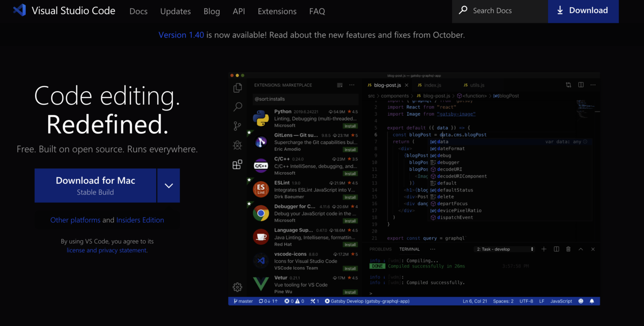Open the API menu item
The height and width of the screenshot is (326, 644).
(x=239, y=11)
